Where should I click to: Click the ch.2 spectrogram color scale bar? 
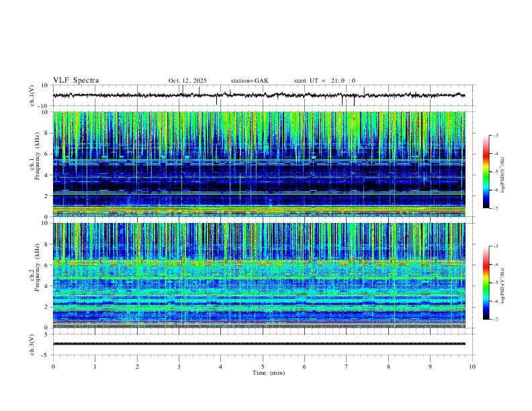tap(486, 283)
